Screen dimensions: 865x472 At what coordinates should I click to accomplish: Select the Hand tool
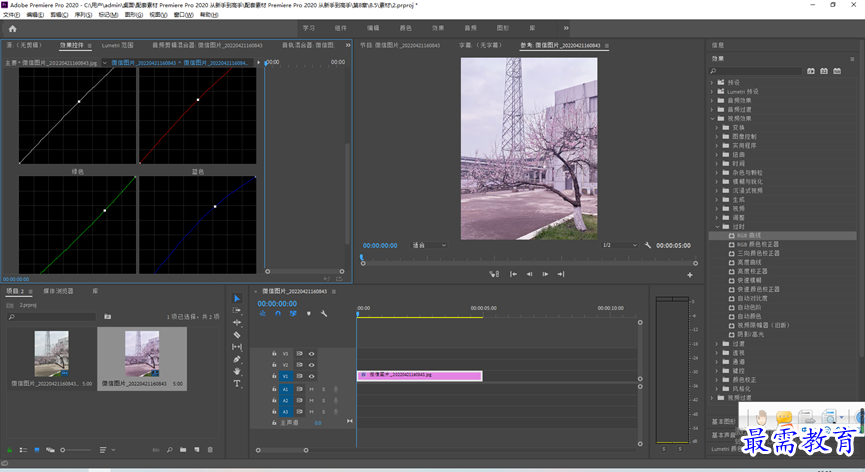(237, 371)
